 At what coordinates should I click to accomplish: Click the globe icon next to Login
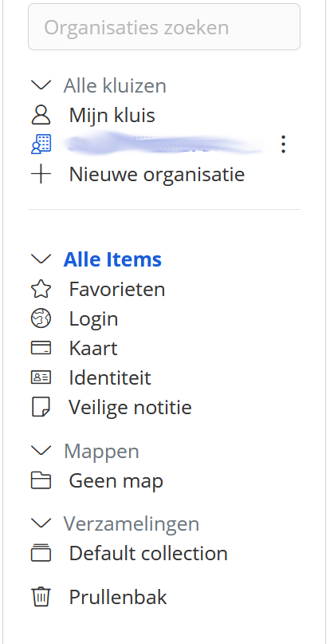tap(41, 318)
